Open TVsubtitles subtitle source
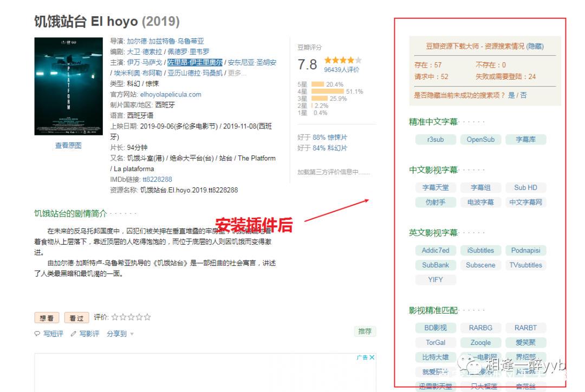Viewport: 585px width, 392px height. (x=525, y=265)
